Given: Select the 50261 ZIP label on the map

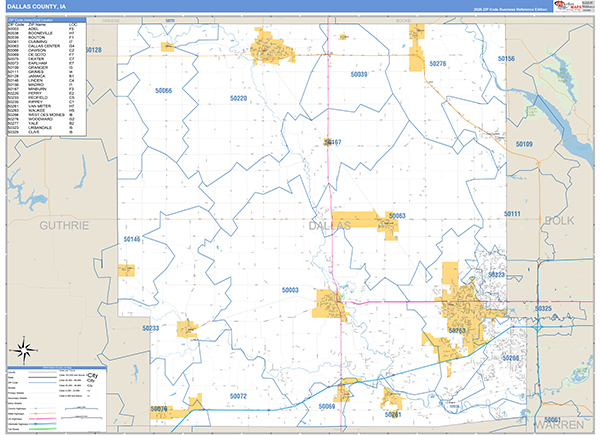Looking at the screenshot, I should point(393,414).
